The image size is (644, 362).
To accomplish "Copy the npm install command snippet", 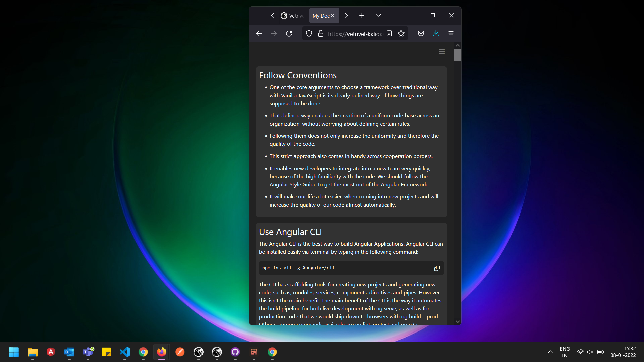I will tap(437, 268).
